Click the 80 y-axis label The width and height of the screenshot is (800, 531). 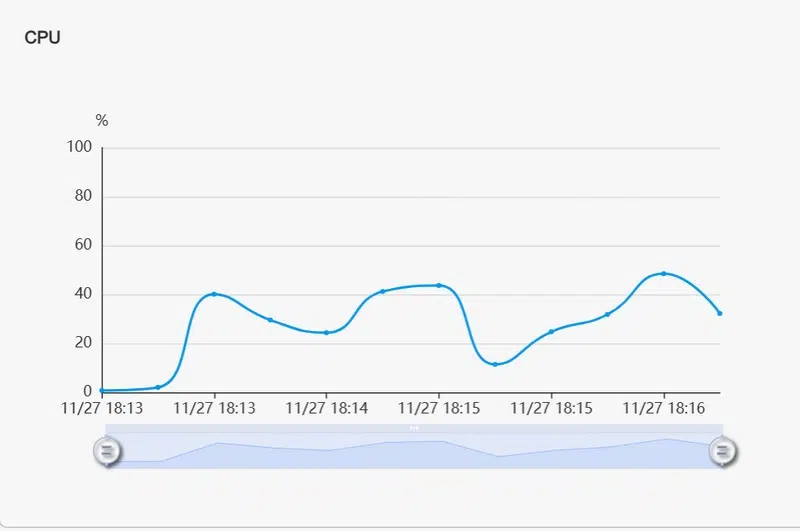(x=83, y=197)
